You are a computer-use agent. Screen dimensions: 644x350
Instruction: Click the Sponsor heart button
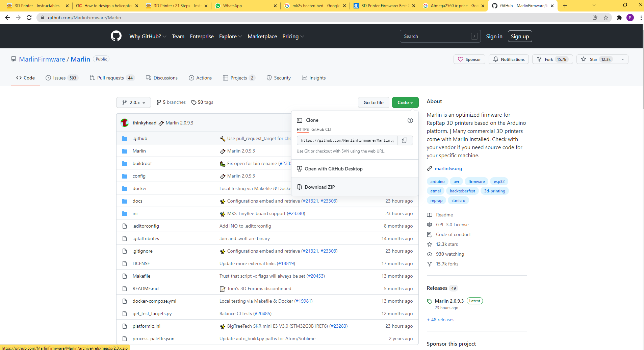(x=469, y=59)
